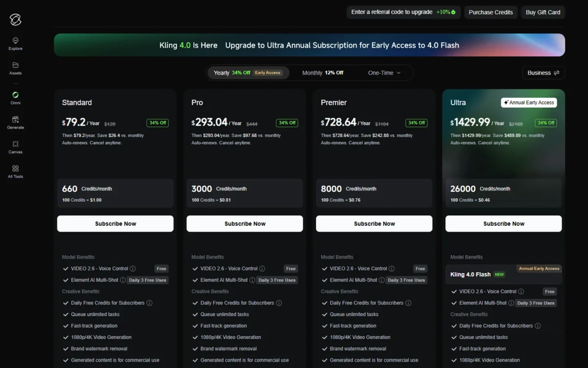Click the Kling 4.0 Flash NEW feature row

(503, 274)
